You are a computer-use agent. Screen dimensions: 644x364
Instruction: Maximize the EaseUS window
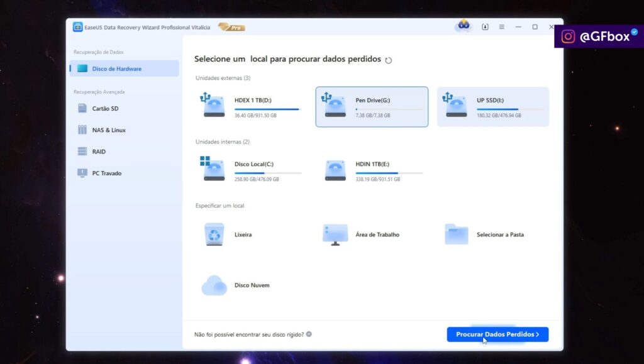(x=535, y=27)
